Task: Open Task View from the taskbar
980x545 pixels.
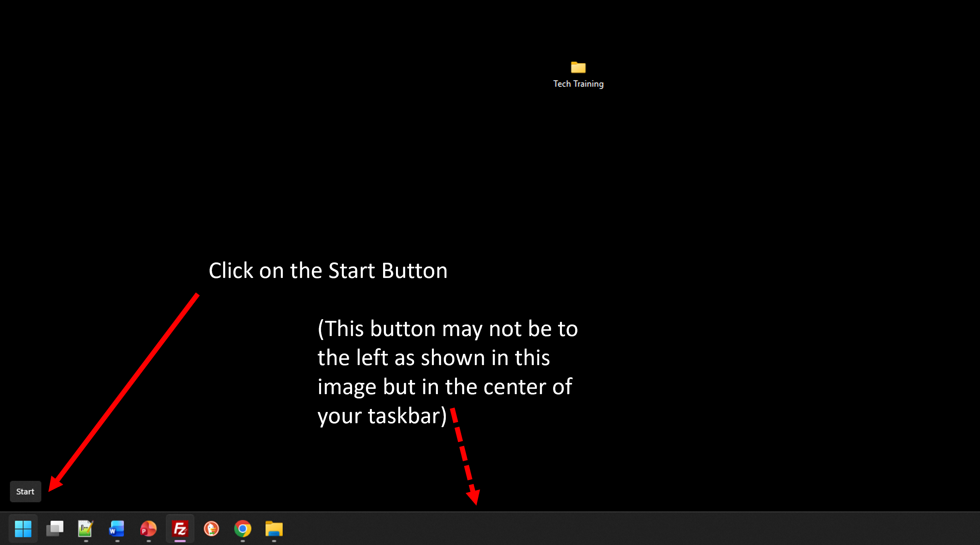Action: [x=55, y=528]
